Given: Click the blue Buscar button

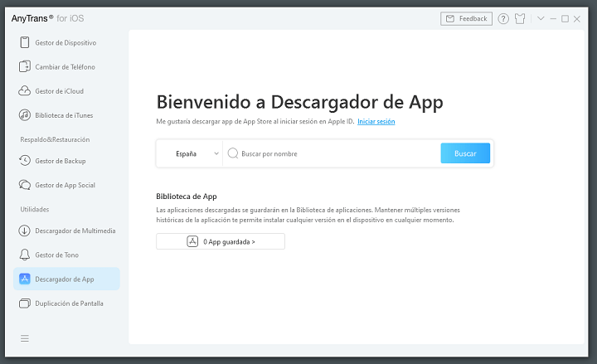Looking at the screenshot, I should (x=465, y=153).
